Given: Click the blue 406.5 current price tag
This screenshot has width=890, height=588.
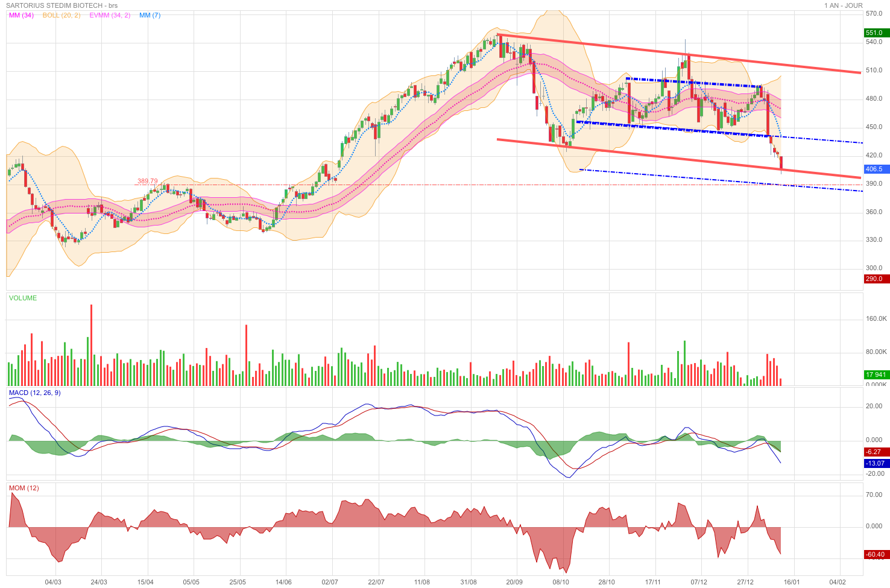Looking at the screenshot, I should tap(876, 169).
